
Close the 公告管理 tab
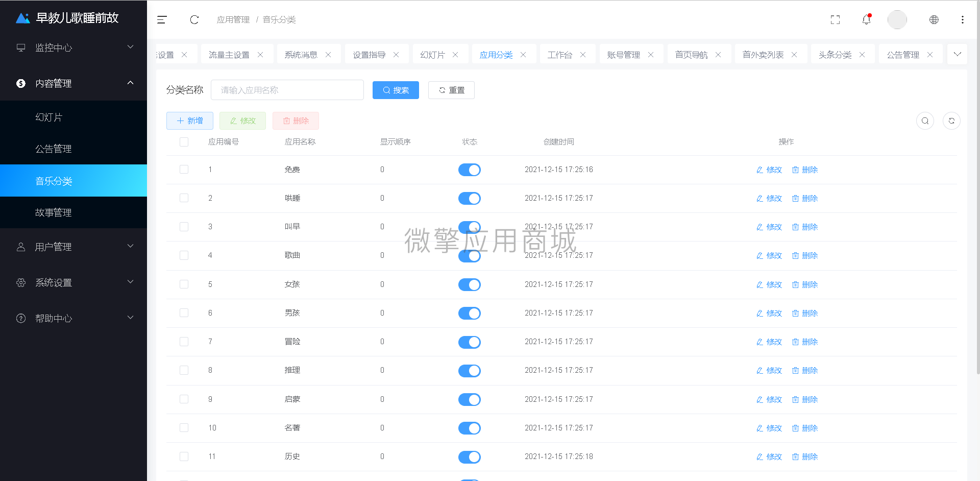pos(930,55)
